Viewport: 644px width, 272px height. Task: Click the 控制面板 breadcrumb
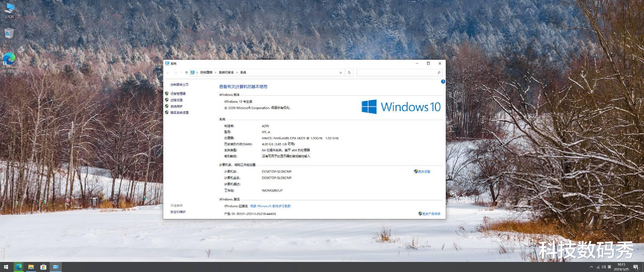point(206,73)
